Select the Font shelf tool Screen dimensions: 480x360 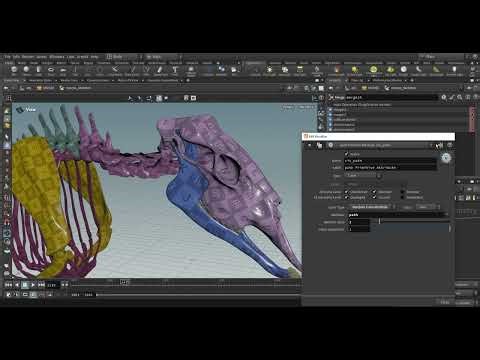coord(175,70)
